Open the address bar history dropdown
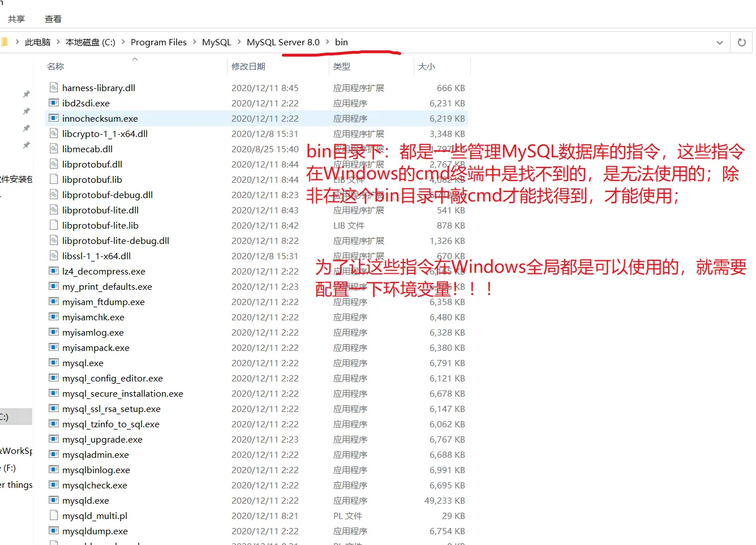Screen dimensions: 756x545 [720, 42]
